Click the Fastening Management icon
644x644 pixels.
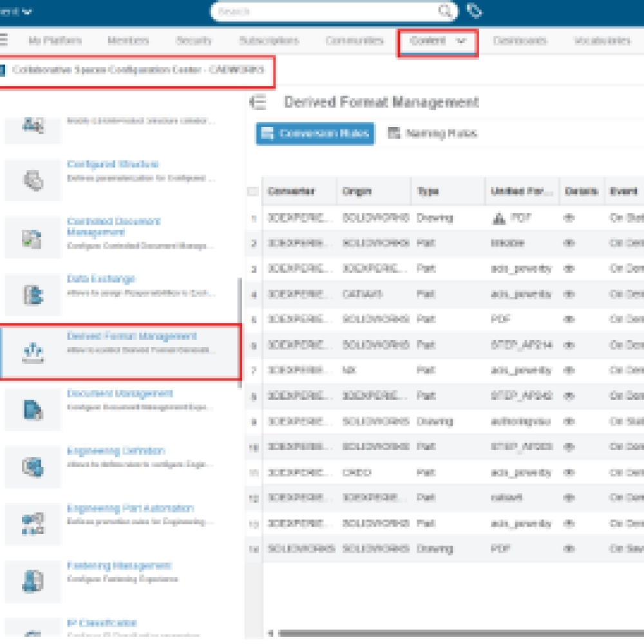pos(33,582)
